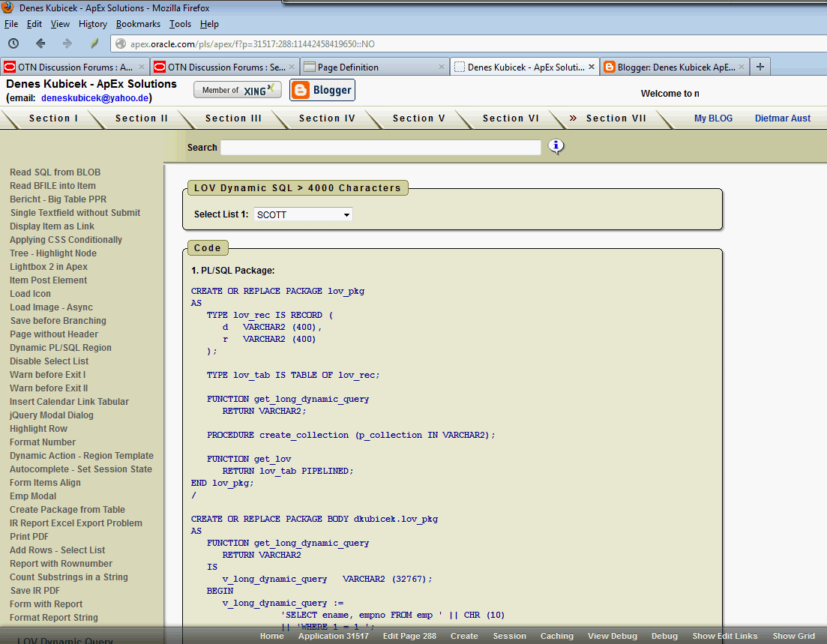
Task: Open Disable Select List link
Action: [49, 361]
